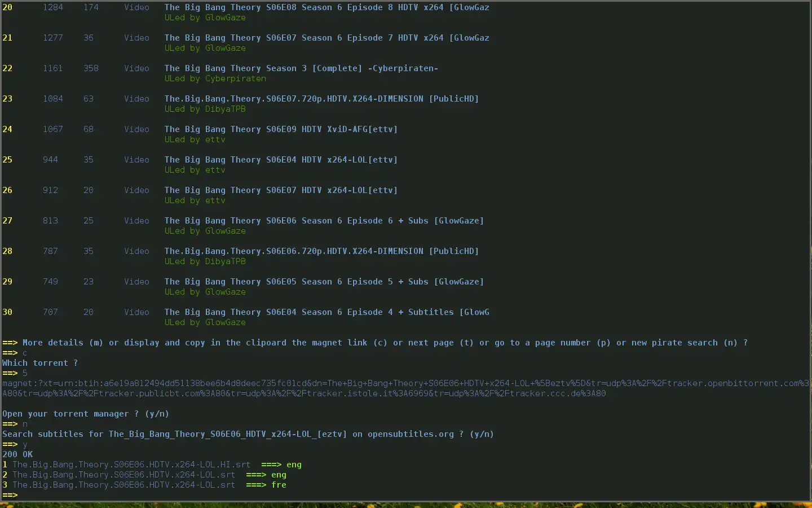Image resolution: width=812 pixels, height=508 pixels.
Task: Select the 'Which torrent ?' prompt text
Action: 40,363
